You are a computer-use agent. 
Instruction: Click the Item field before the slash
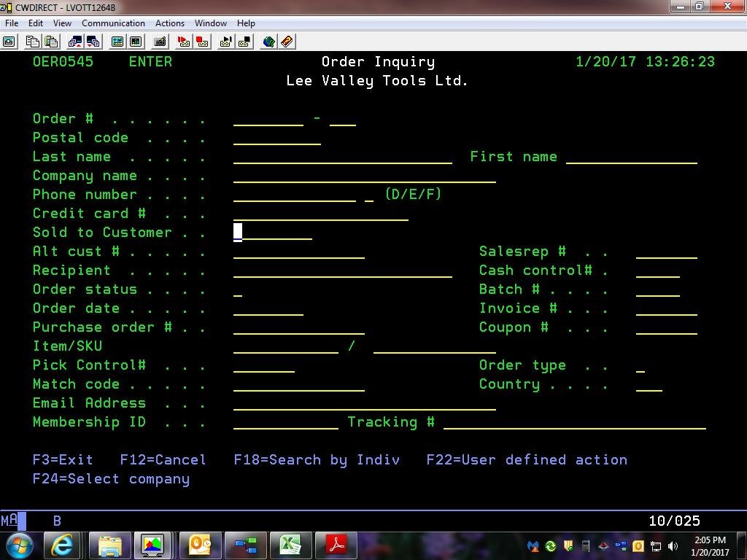[x=286, y=347]
